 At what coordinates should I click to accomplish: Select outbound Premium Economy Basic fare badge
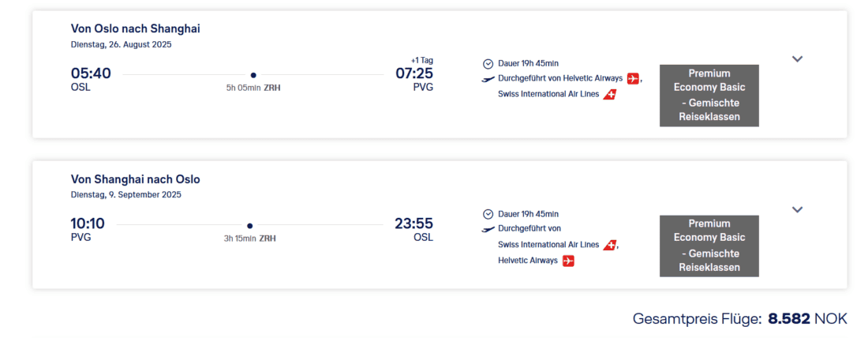[709, 96]
